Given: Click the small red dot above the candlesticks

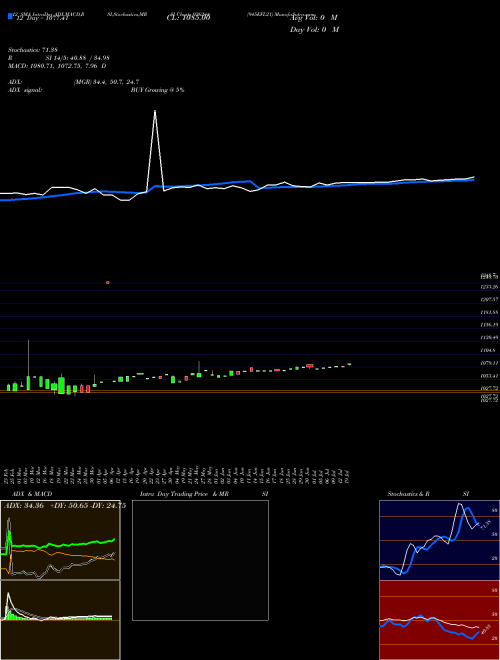Looking at the screenshot, I should (108, 282).
